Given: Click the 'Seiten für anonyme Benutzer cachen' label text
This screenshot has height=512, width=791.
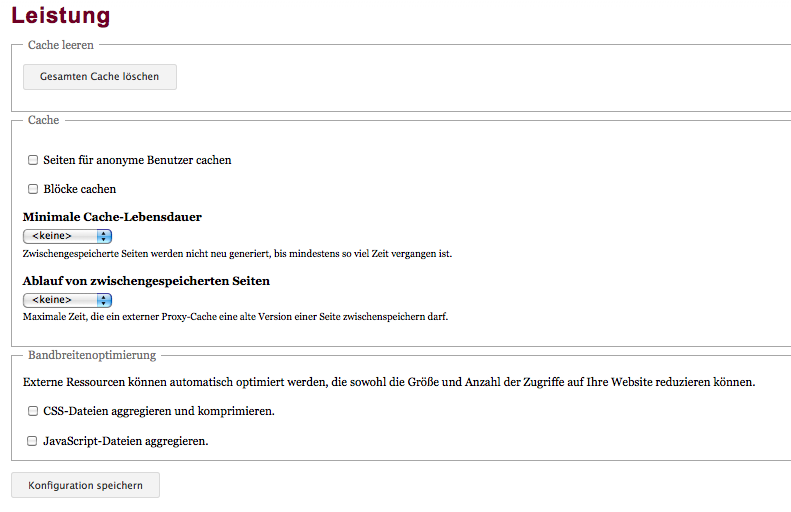Looking at the screenshot, I should 137,160.
